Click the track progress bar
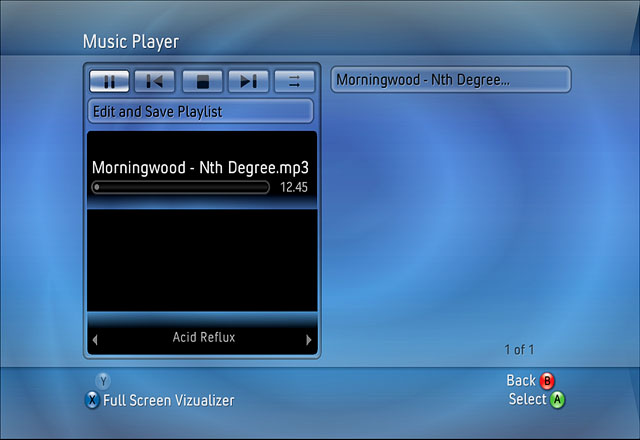This screenshot has height=440, width=640. pos(180,187)
